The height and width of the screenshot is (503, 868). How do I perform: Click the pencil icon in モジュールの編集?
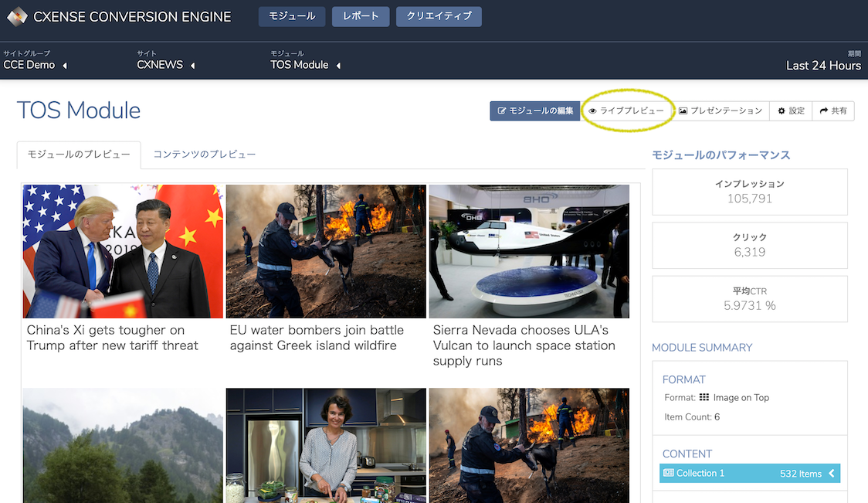pos(501,110)
